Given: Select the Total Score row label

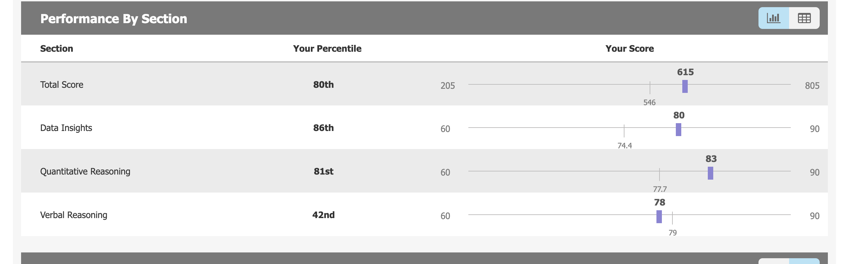Looking at the screenshot, I should tap(62, 85).
